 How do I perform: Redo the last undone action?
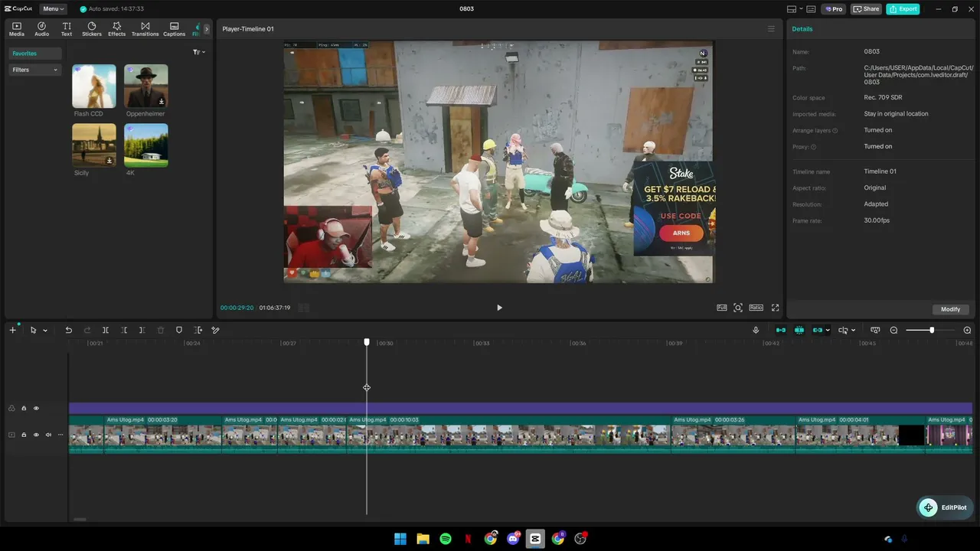[x=87, y=331]
